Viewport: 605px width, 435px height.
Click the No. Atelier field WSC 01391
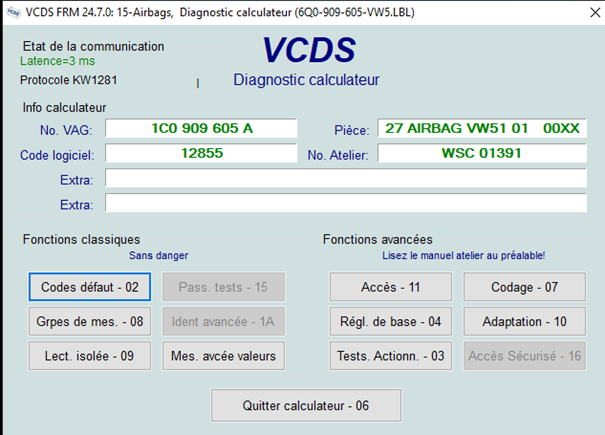click(482, 153)
